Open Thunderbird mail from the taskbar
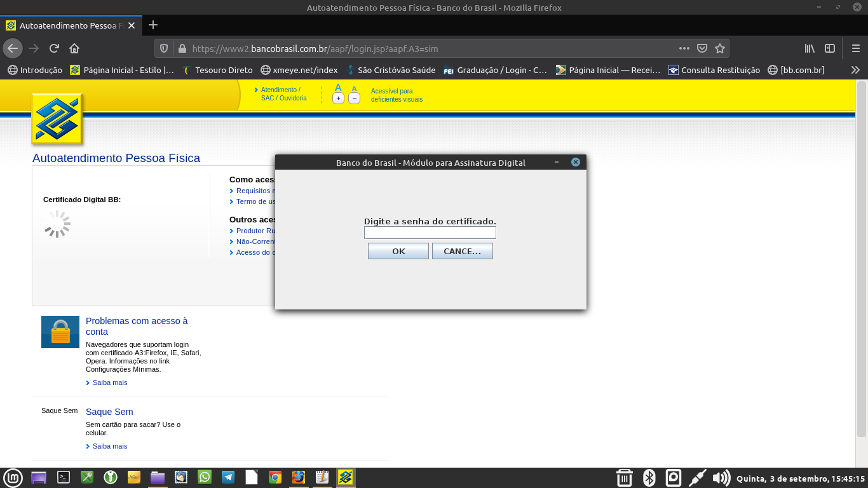The image size is (868, 488). coord(181,477)
